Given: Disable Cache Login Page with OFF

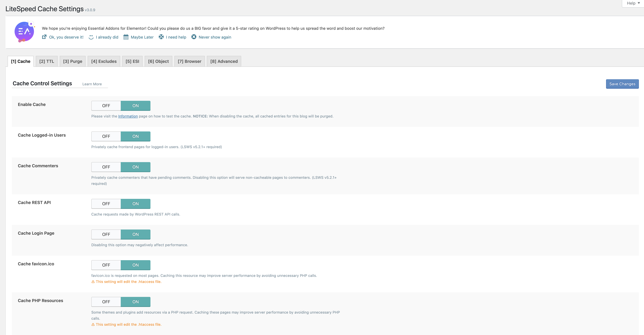Looking at the screenshot, I should [106, 234].
